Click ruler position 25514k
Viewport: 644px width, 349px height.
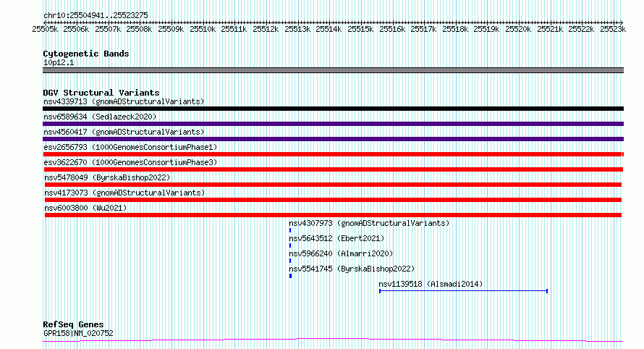pyautogui.click(x=329, y=29)
